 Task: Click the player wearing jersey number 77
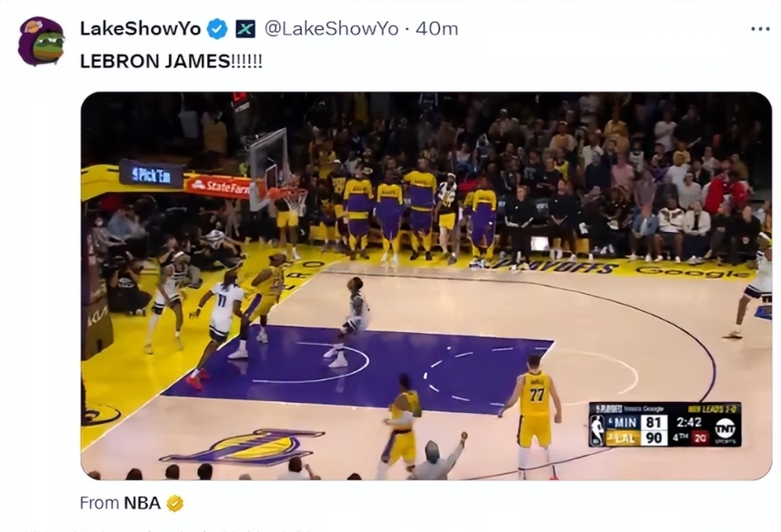(x=534, y=414)
